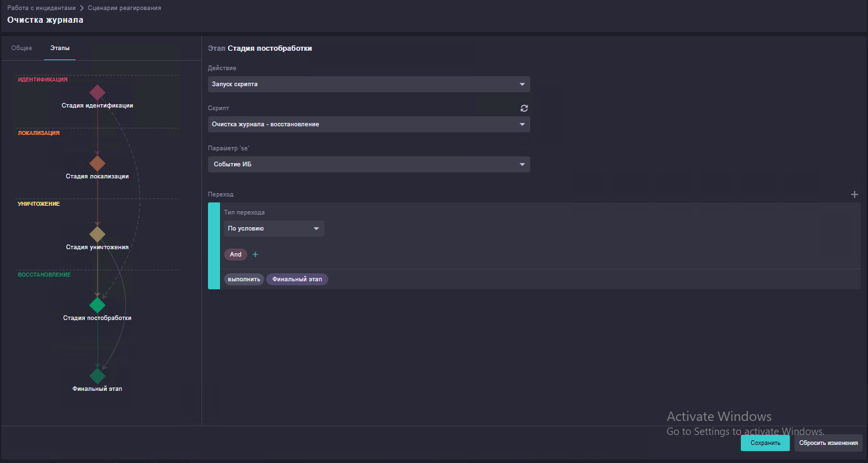Open the Действие dropdown Запуск скрипта
868x463 pixels.
(369, 84)
